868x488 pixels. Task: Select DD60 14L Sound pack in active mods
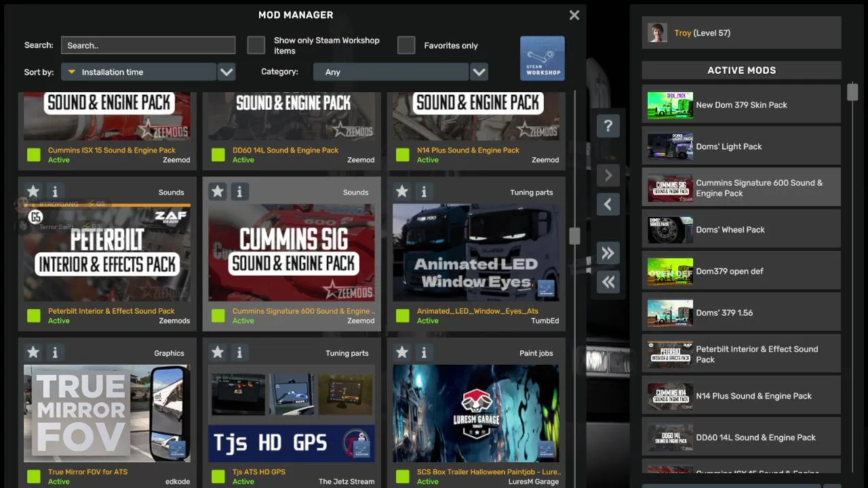741,437
